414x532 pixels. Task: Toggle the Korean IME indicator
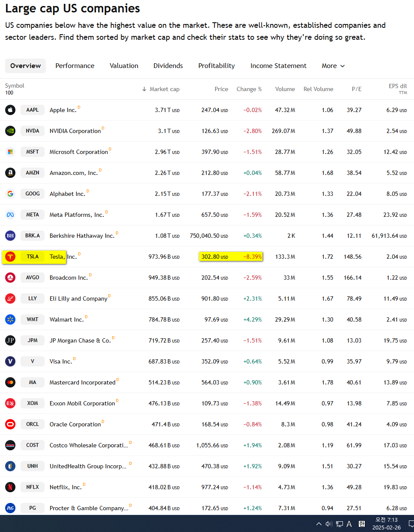(x=362, y=524)
